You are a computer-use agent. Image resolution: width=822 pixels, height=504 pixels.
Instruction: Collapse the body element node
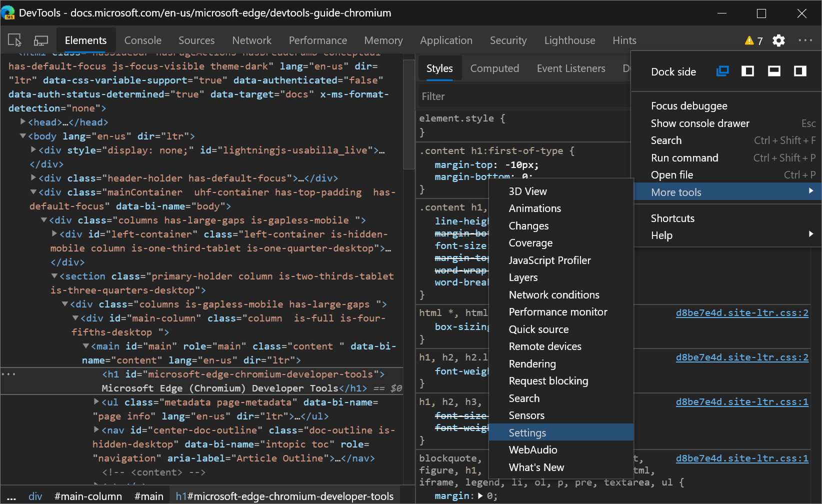pos(22,135)
